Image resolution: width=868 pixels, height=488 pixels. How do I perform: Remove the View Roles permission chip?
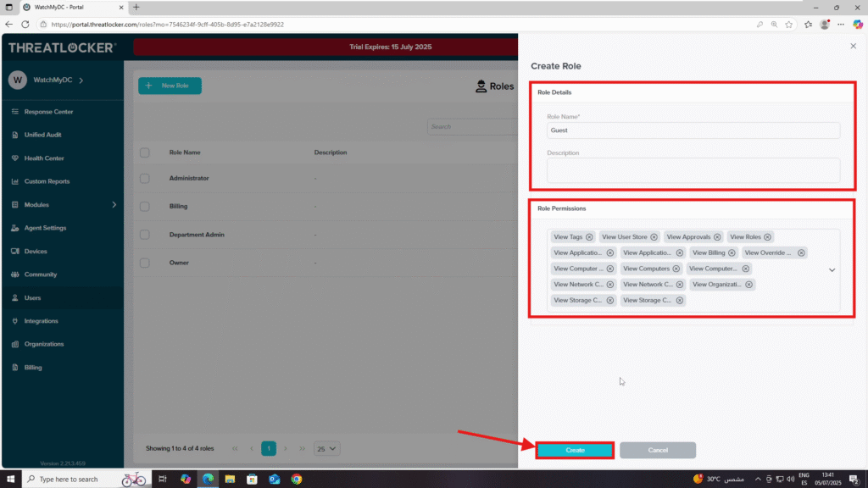pos(767,237)
